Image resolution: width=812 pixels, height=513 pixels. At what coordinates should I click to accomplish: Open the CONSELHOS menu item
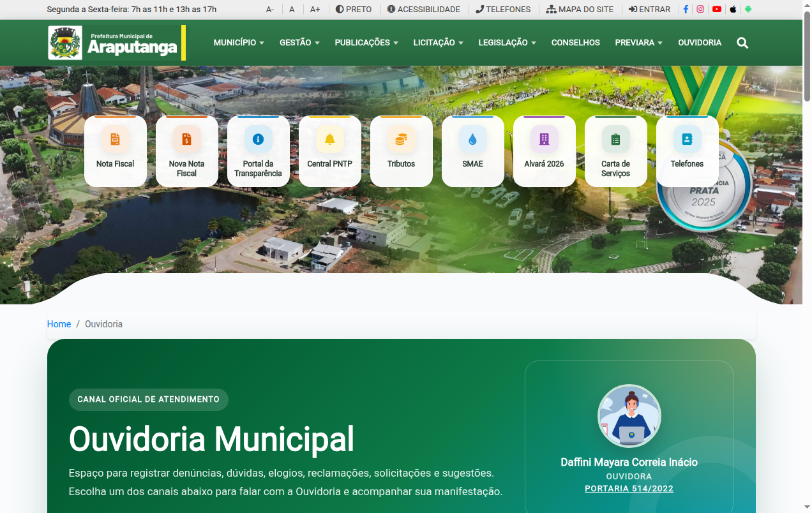tap(576, 43)
